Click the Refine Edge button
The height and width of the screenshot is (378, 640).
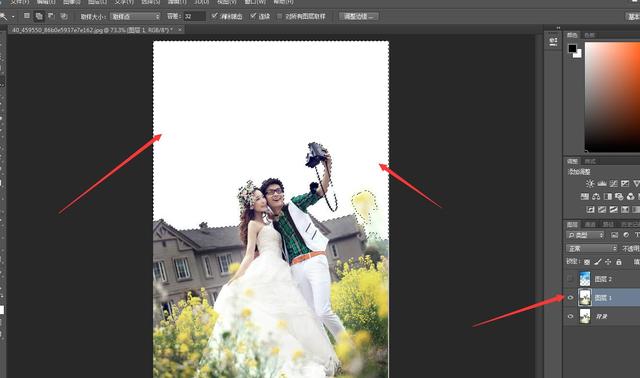(x=359, y=16)
